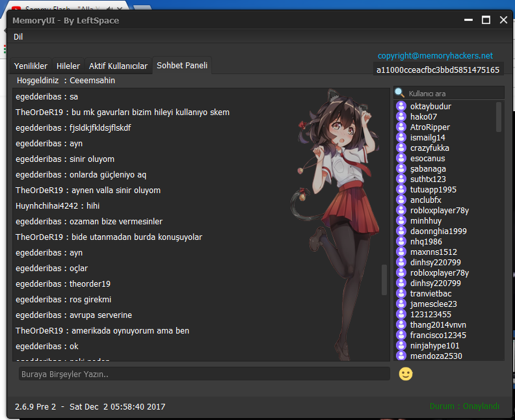
Task: Click avatar icon beside suthtx123
Action: click(401, 179)
